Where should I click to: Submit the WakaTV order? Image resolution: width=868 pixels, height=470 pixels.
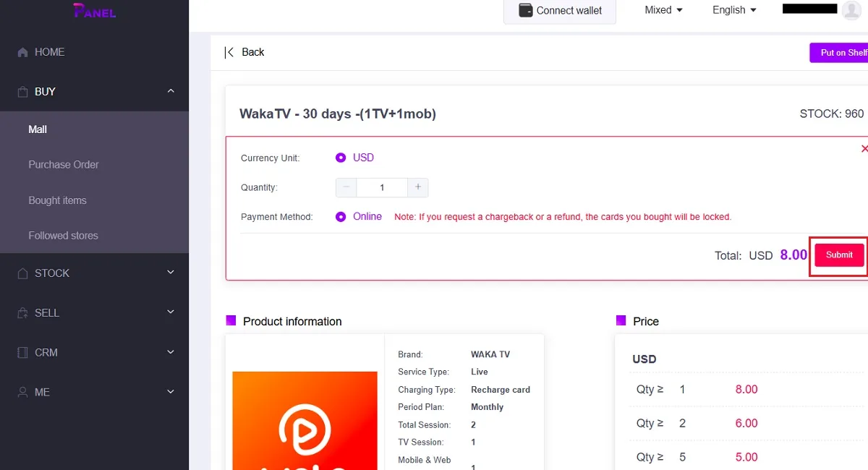tap(839, 255)
